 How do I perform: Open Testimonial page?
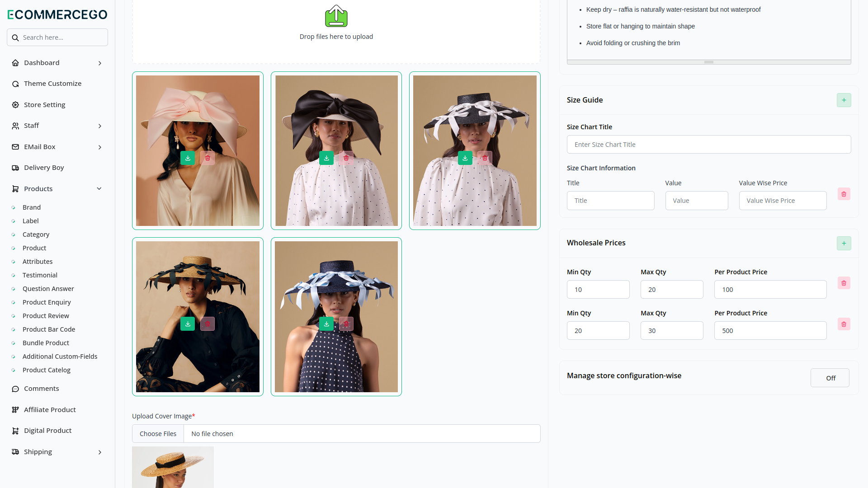[x=40, y=275]
